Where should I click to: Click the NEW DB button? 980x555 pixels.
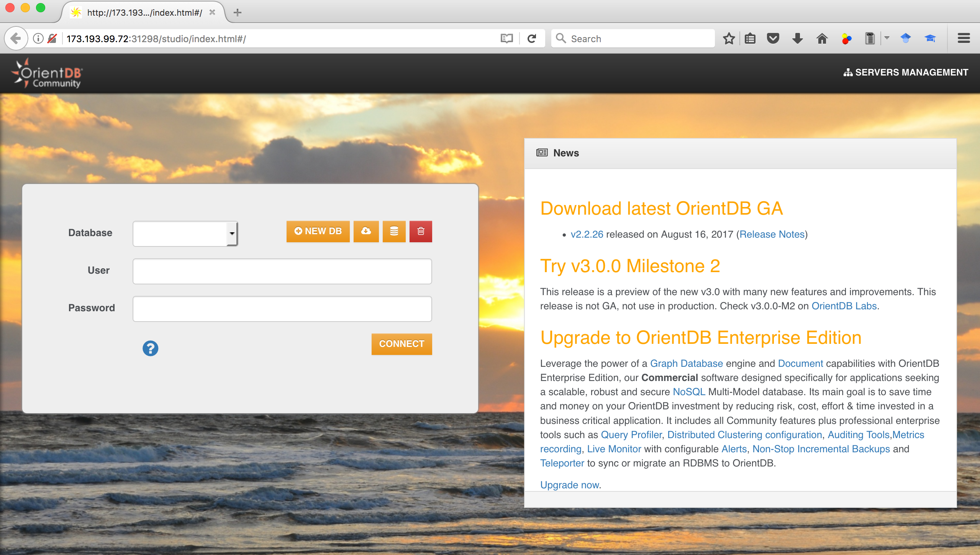click(318, 231)
